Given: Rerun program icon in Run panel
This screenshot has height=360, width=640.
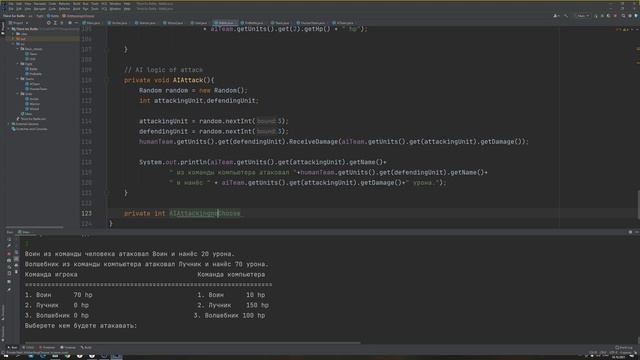Looking at the screenshot, I should (9, 240).
